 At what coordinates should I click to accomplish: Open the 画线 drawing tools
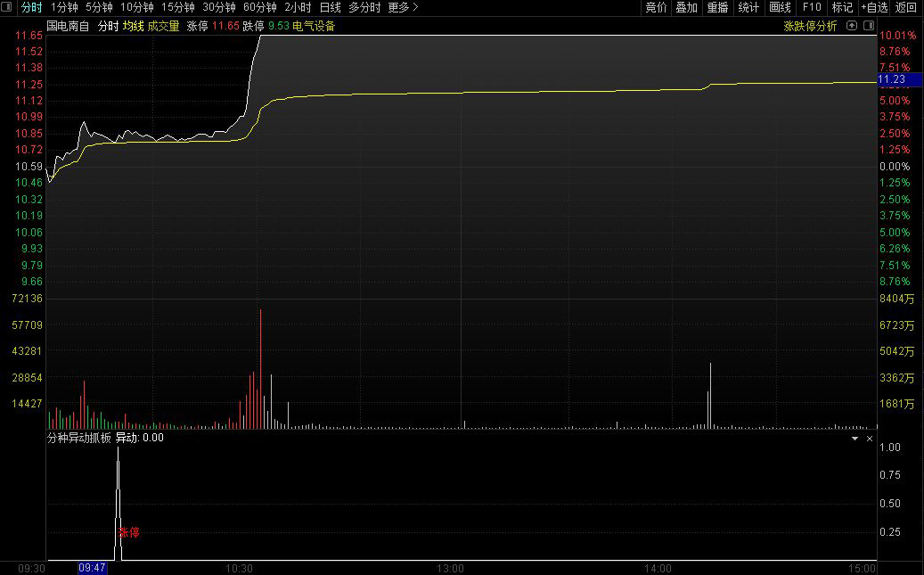[x=781, y=7]
